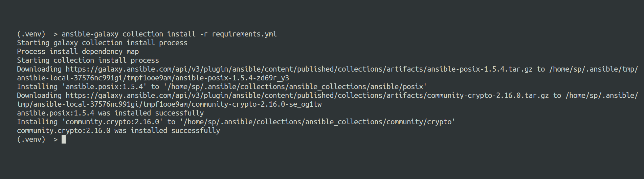Image resolution: width=644 pixels, height=179 pixels.
Task: Select the "Starting galaxy collection install process" line
Action: tap(102, 43)
